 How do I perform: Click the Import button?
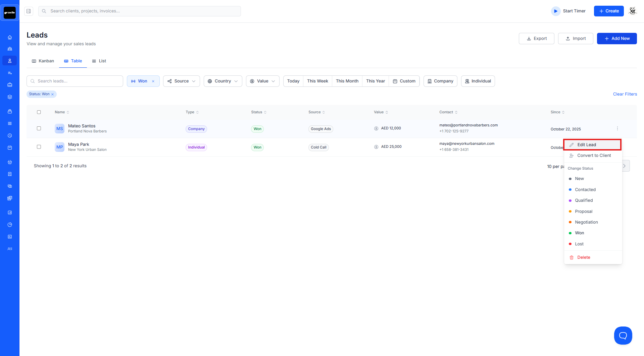(576, 39)
